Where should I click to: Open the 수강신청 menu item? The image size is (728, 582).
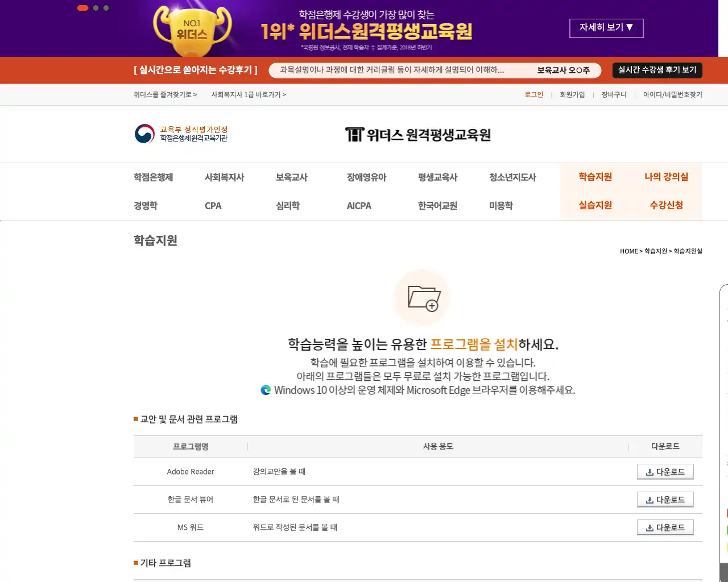[666, 205]
